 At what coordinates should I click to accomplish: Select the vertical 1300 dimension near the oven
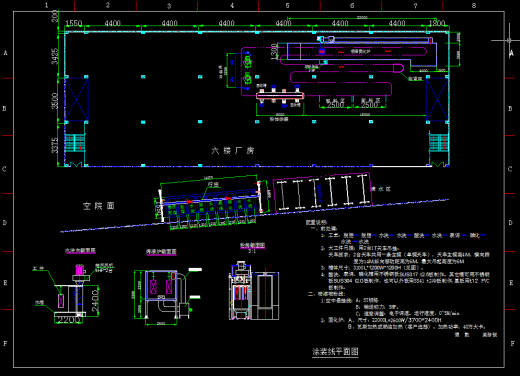274,52
